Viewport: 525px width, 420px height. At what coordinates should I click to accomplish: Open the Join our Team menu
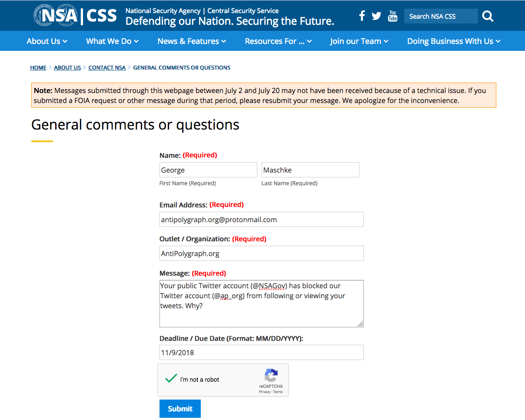point(359,41)
